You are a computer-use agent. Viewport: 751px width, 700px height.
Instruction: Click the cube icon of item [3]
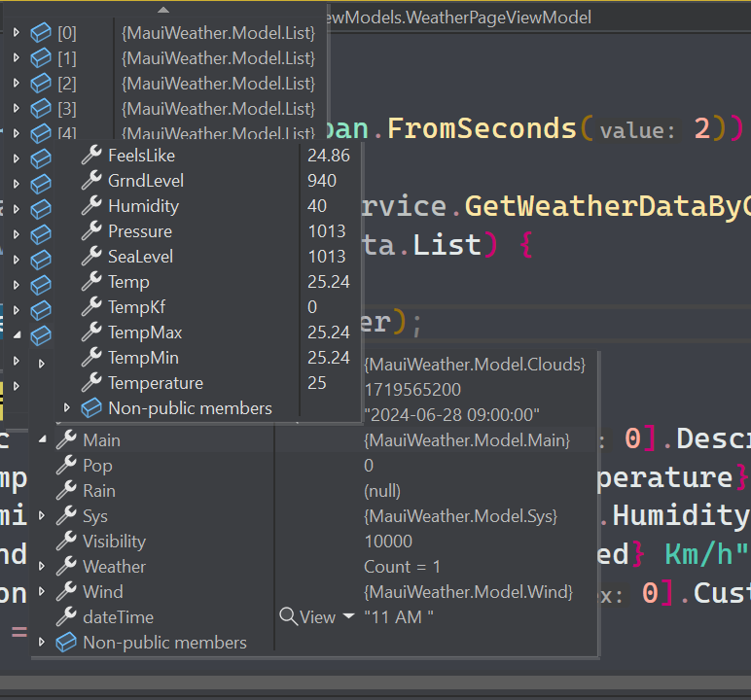41,109
